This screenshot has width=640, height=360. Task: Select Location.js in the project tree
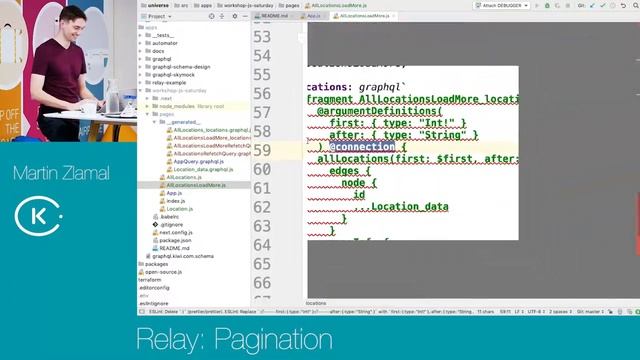pos(180,209)
